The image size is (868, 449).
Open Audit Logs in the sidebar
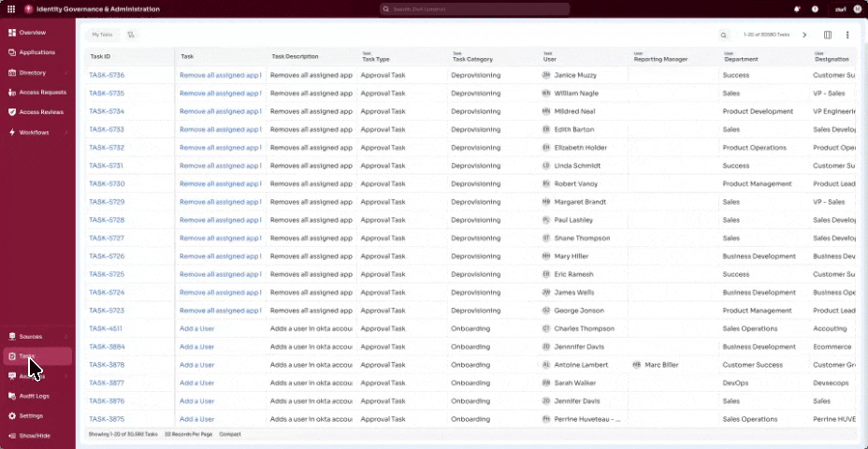click(x=35, y=396)
